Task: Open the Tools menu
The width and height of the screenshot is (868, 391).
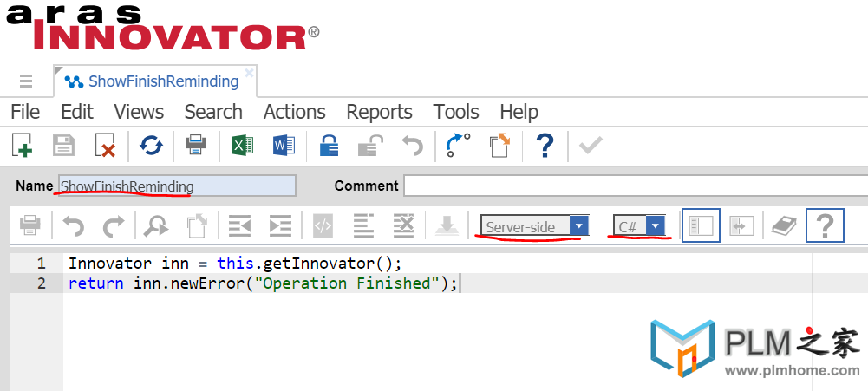Action: (456, 112)
